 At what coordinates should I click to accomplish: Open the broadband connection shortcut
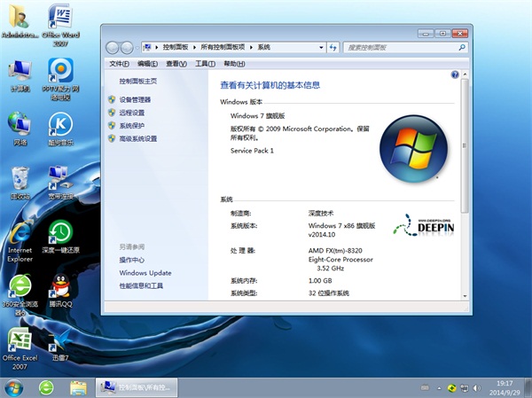tap(60, 183)
